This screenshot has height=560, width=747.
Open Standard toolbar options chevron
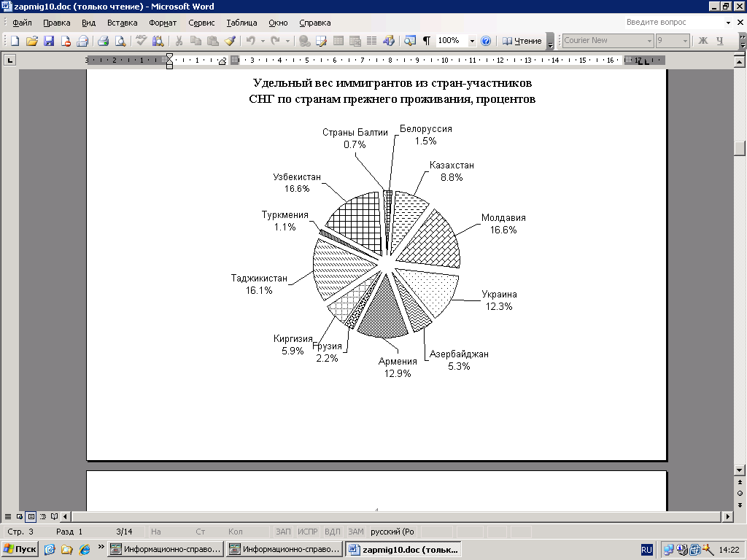[x=550, y=41]
